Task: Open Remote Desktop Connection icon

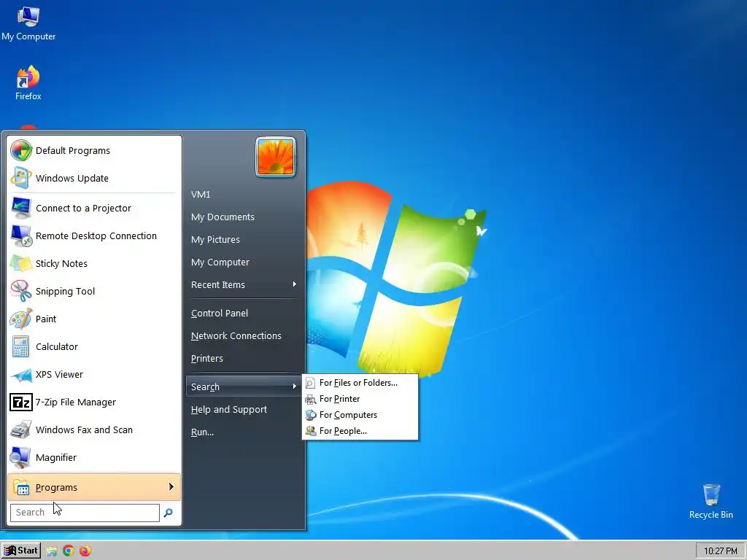Action: (x=21, y=236)
